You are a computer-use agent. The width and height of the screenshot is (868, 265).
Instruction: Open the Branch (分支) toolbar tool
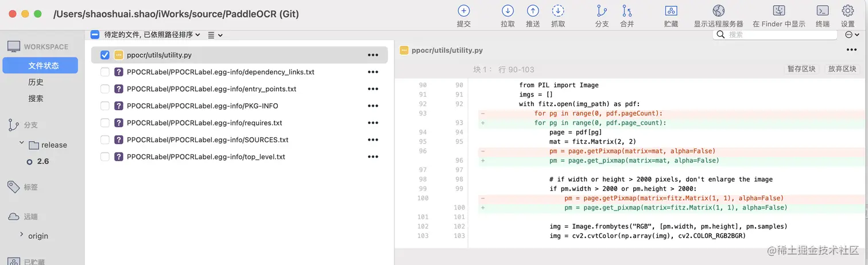coord(602,11)
